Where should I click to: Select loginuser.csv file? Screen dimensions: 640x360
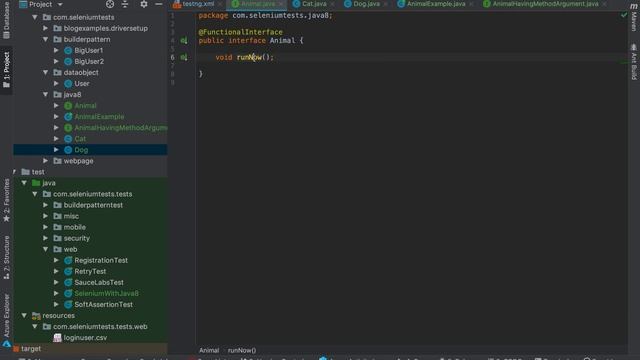pyautogui.click(x=85, y=338)
